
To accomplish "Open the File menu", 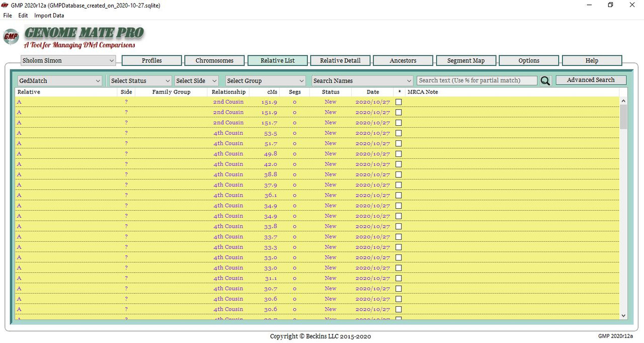I will (8, 16).
